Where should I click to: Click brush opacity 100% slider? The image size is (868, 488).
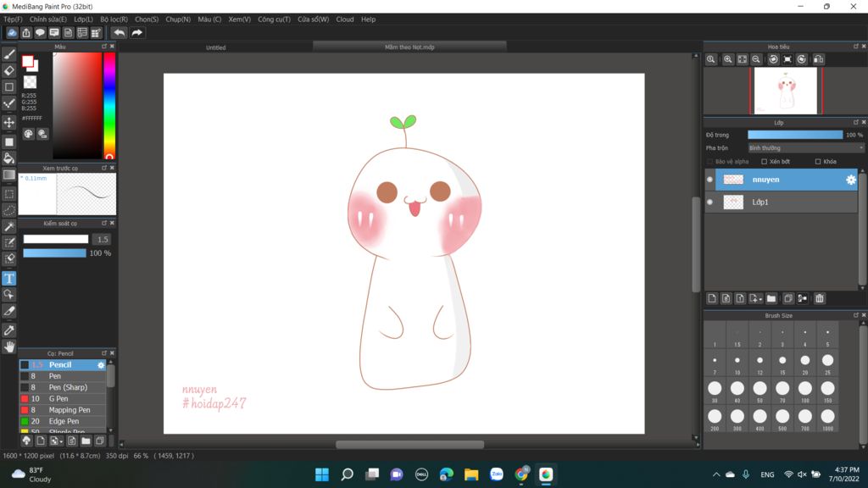point(54,253)
